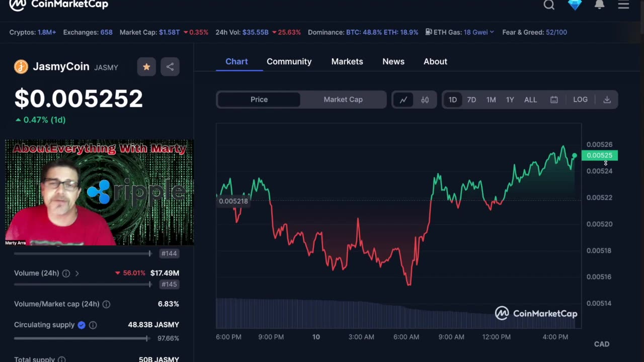
Task: Click the $0.005252 price heading
Action: (78, 99)
